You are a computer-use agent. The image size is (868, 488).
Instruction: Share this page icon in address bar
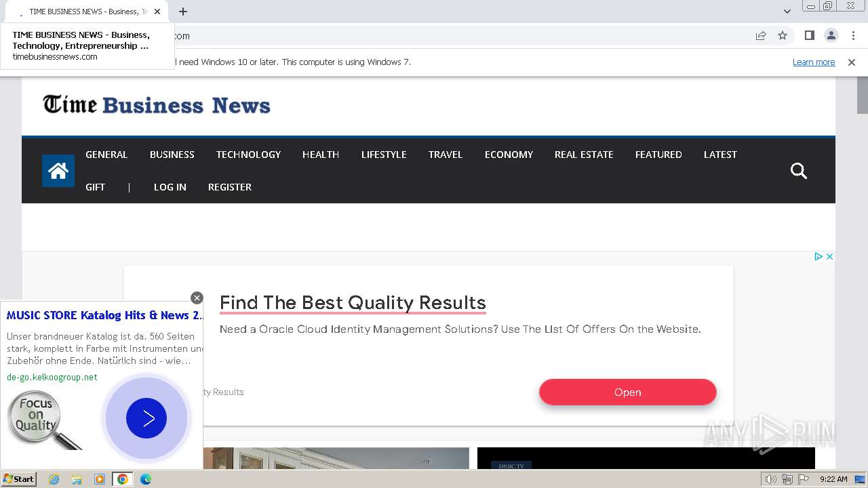point(761,35)
